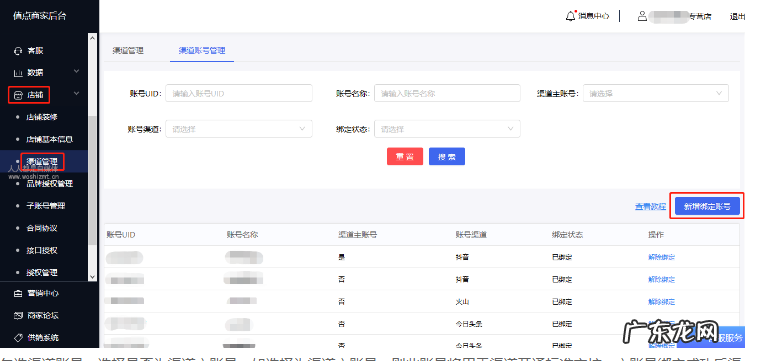This screenshot has width=757, height=361.
Task: Click 退出 to log out
Action: pyautogui.click(x=737, y=16)
